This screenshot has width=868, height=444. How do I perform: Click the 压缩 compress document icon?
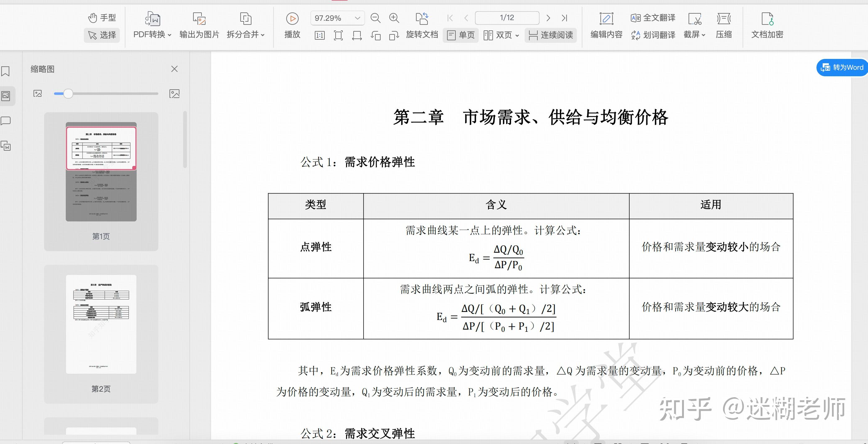723,25
